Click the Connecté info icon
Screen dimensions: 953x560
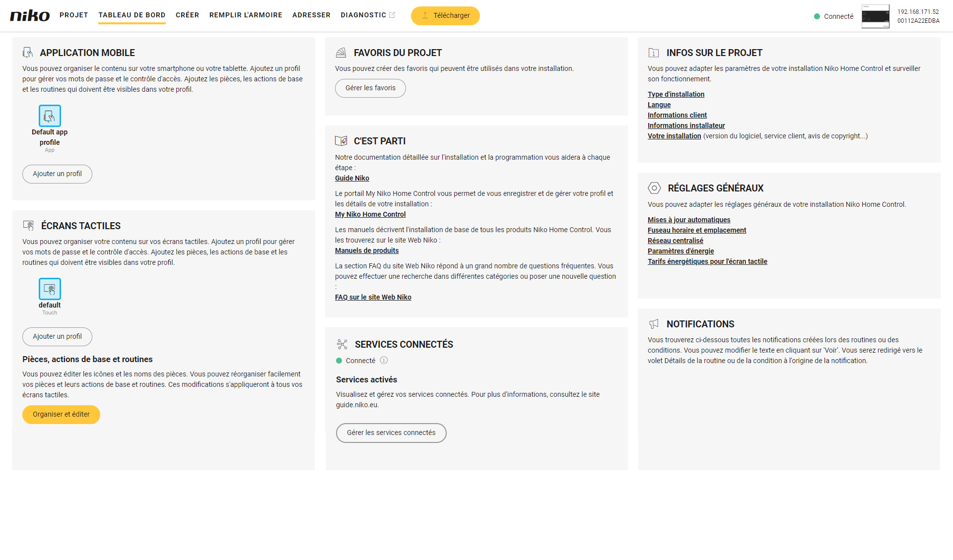[384, 361]
